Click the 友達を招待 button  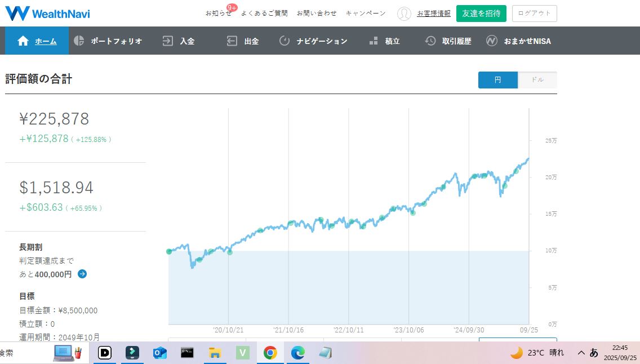481,14
